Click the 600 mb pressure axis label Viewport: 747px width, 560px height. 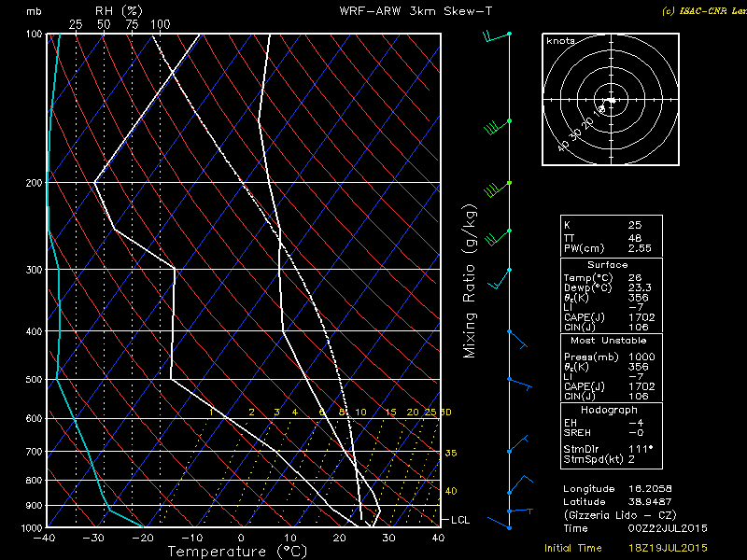coord(34,418)
